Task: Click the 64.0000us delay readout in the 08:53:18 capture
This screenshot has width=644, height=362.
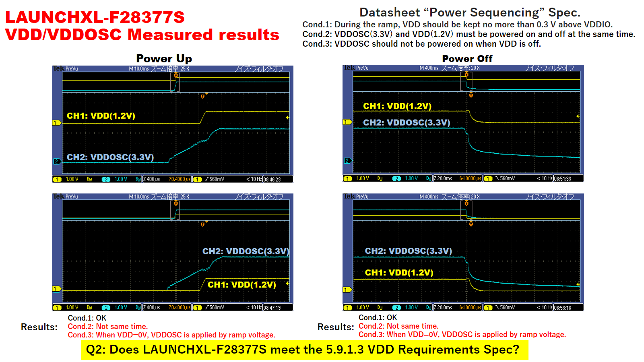Action: [470, 308]
